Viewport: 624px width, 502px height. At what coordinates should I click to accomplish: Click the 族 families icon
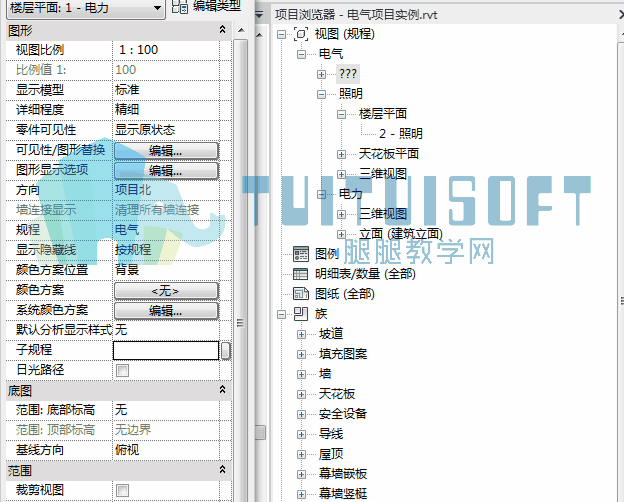(x=301, y=314)
